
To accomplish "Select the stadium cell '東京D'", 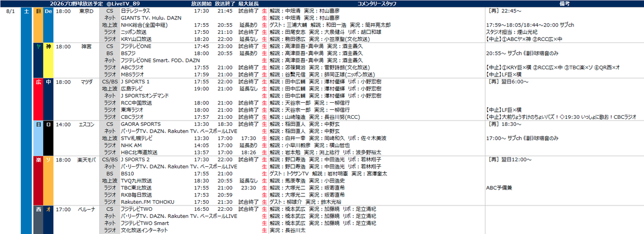I will point(86,11).
